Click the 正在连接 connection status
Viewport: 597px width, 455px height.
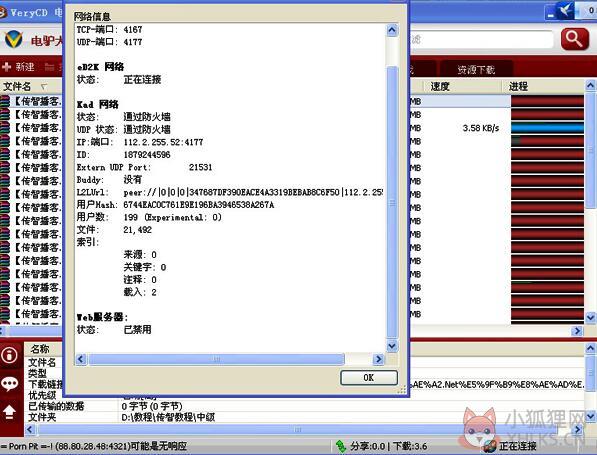[x=517, y=446]
